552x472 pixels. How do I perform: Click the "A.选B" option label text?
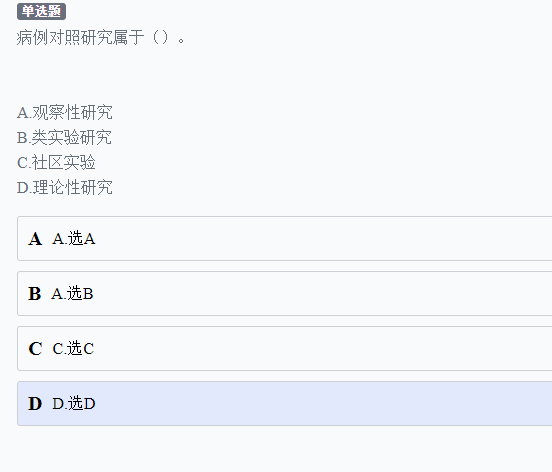tap(72, 294)
